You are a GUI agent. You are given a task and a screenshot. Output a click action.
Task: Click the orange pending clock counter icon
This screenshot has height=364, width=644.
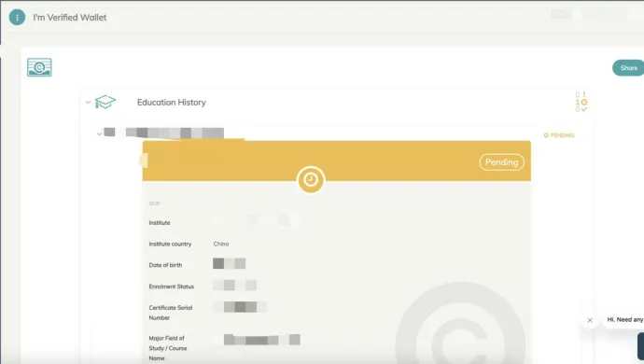pyautogui.click(x=584, y=102)
